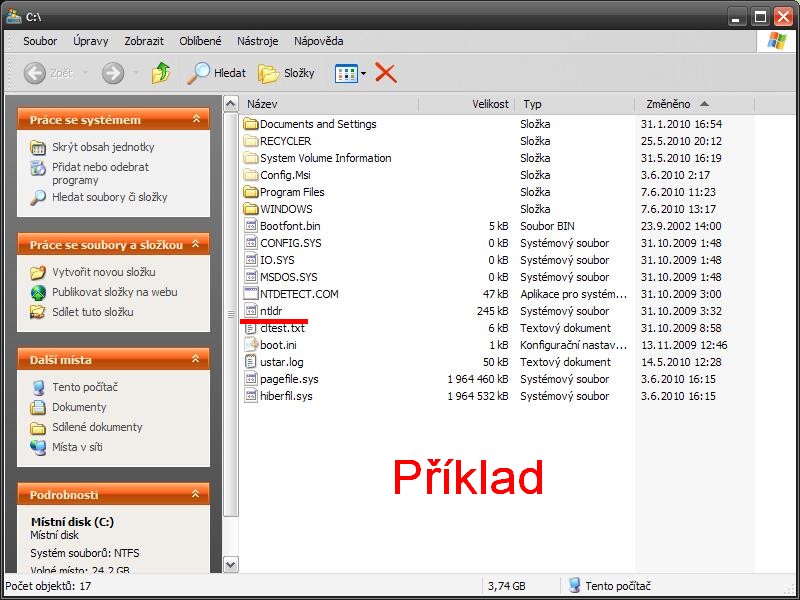Image resolution: width=800 pixels, height=600 pixels.
Task: Open the Hledat search tool
Action: coord(217,73)
